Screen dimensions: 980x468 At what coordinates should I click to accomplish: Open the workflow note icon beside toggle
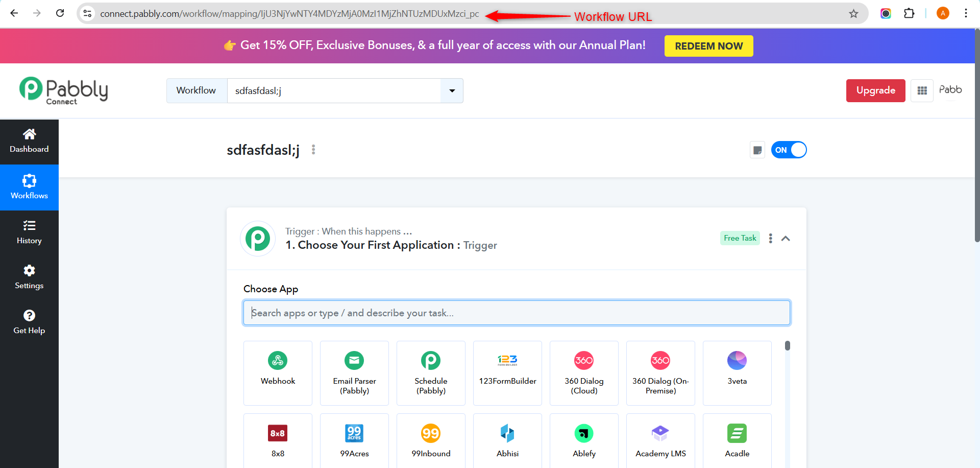tap(757, 150)
